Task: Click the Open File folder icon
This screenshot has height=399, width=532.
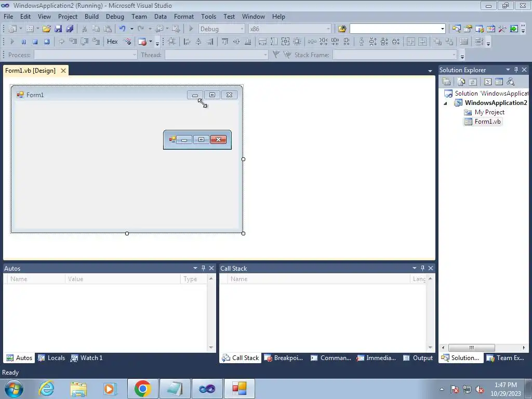Action: [x=47, y=29]
